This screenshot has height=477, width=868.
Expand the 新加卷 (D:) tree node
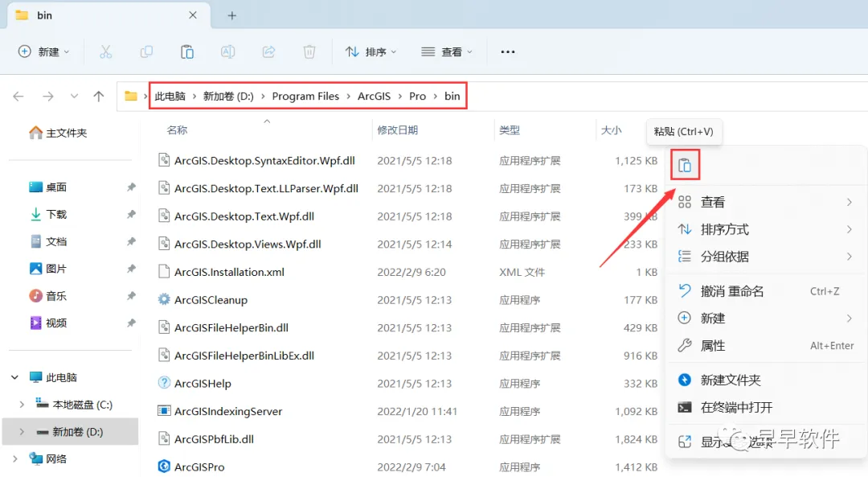click(x=22, y=432)
